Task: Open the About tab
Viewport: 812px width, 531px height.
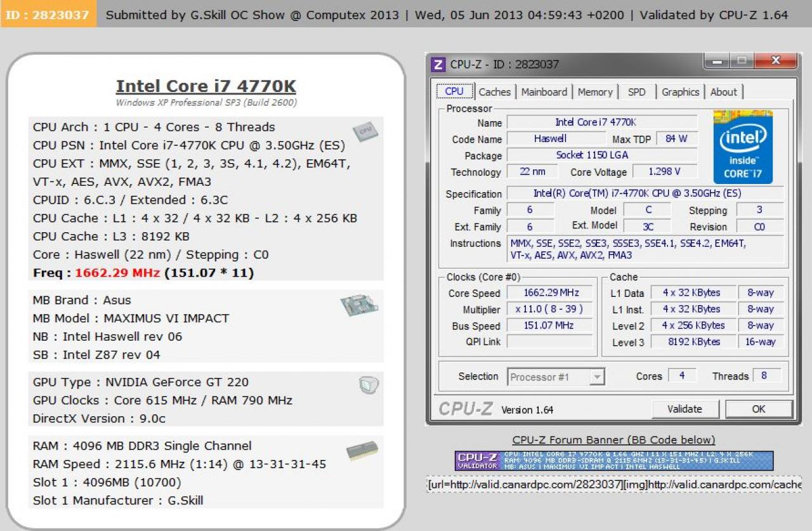Action: [x=724, y=92]
